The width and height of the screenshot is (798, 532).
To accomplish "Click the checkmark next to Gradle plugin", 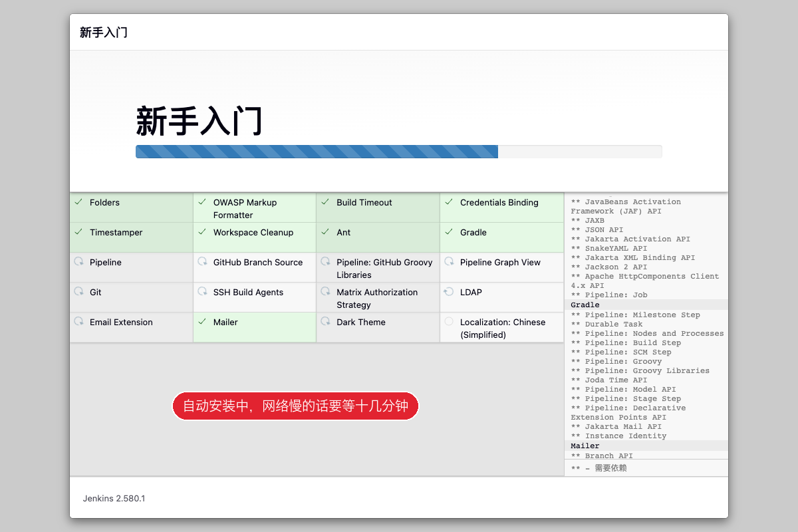I will (x=449, y=232).
